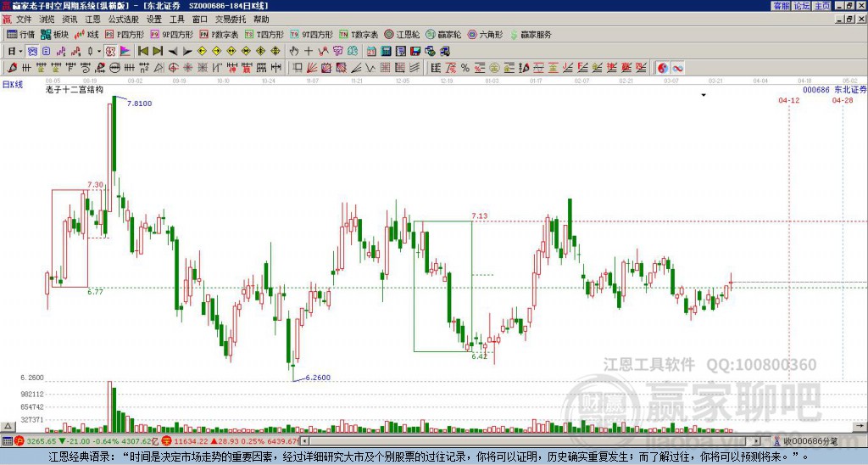The height and width of the screenshot is (465, 868).
Task: Jump to the last bar
Action: pyautogui.click(x=158, y=51)
